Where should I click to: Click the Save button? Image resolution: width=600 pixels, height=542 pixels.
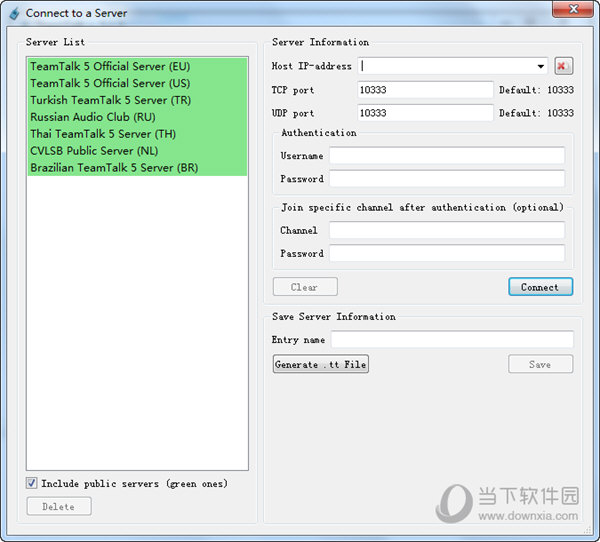tap(540, 364)
